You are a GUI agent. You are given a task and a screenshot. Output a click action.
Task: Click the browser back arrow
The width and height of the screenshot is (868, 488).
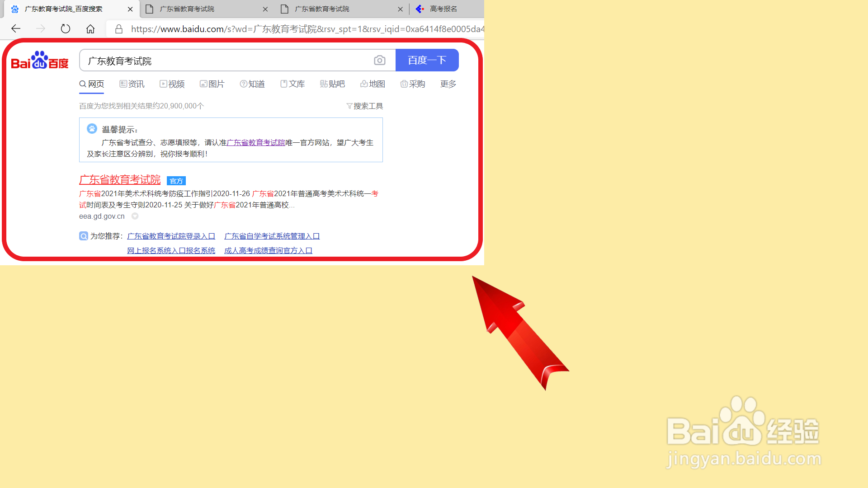16,29
